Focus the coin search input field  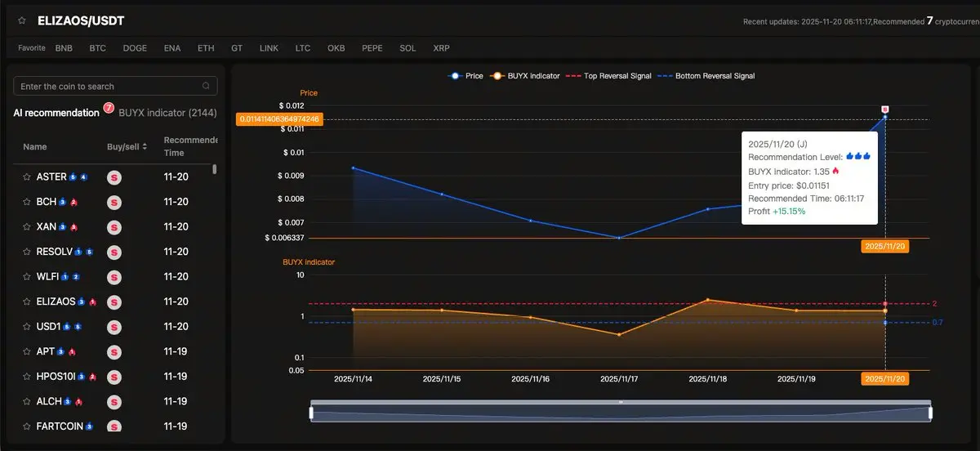(x=116, y=86)
